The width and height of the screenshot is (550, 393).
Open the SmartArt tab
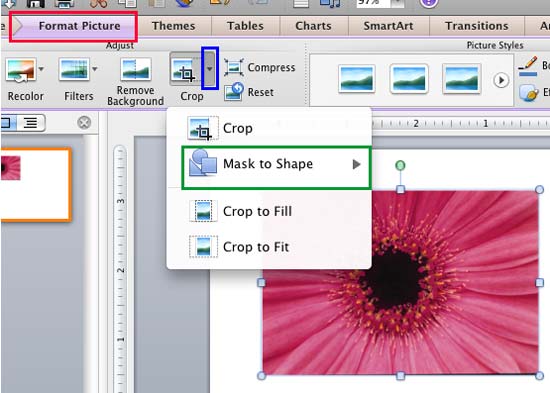(388, 26)
